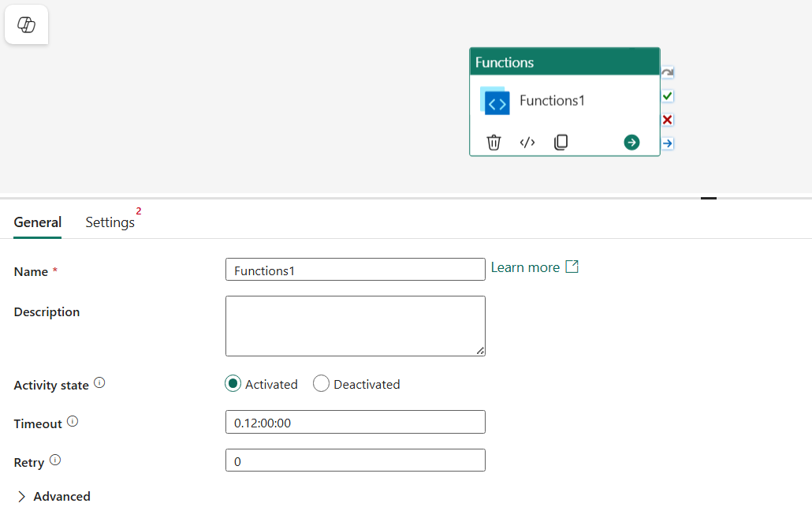Viewport: 812px width, 522px height.
Task: Select the blue Functions activity icon
Action: click(495, 100)
